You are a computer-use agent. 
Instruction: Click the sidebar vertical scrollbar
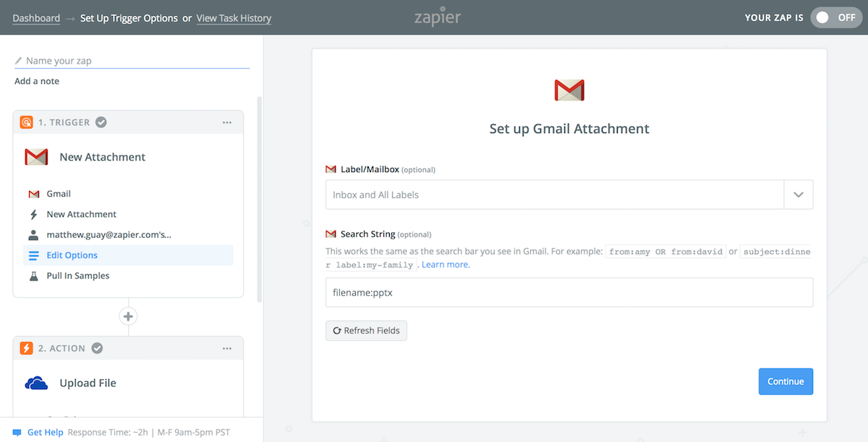259,199
